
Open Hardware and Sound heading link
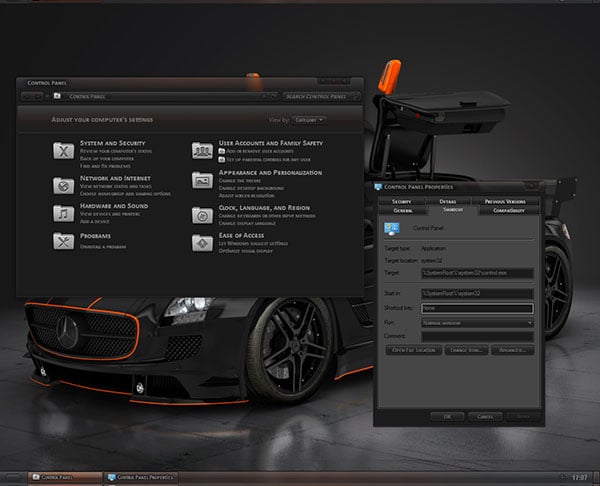[114, 206]
